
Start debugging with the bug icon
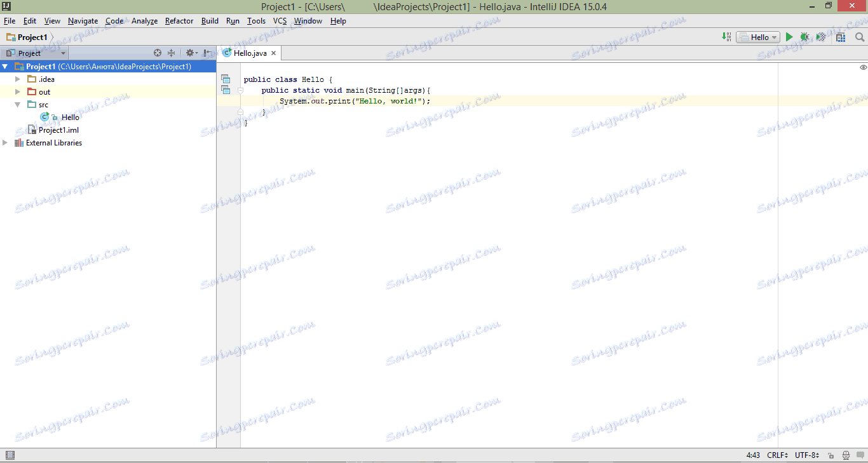point(805,37)
